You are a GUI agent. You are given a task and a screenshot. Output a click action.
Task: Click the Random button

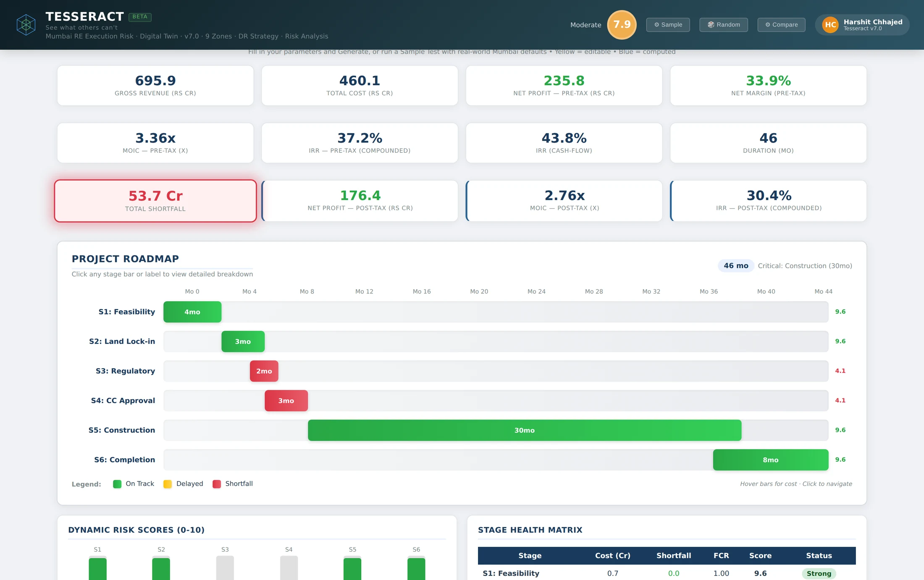point(724,25)
